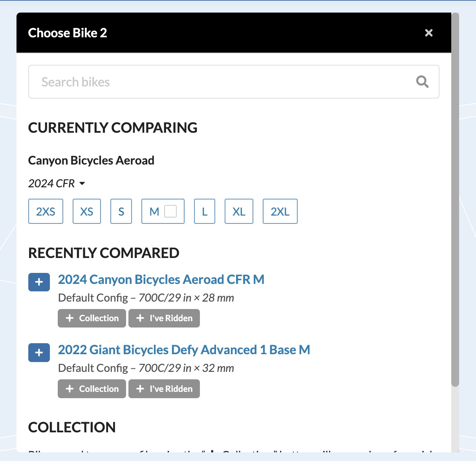The height and width of the screenshot is (461, 476).
Task: Open the 2022 Giant Bicycles Defy Advanced link
Action: pyautogui.click(x=184, y=349)
